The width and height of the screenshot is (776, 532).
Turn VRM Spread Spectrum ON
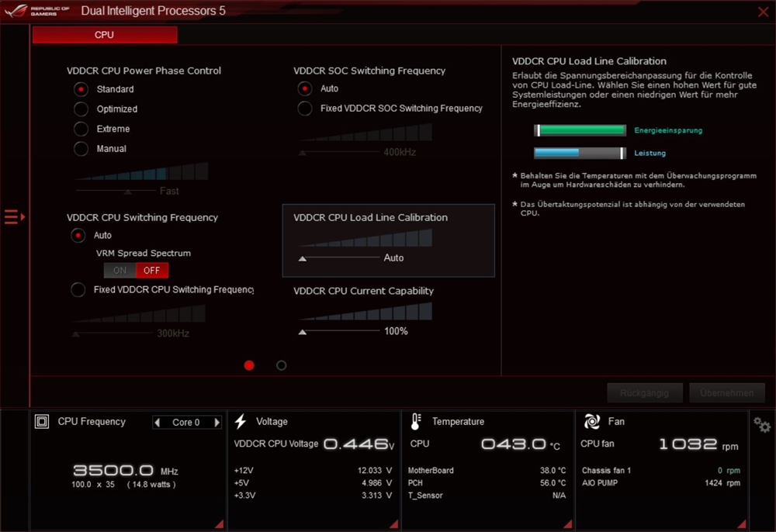pyautogui.click(x=120, y=271)
